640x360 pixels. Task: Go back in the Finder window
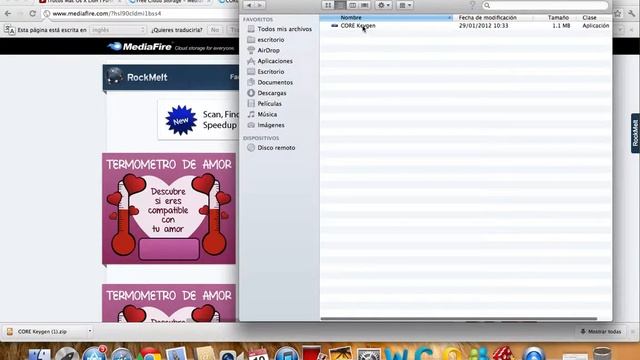pos(249,5)
